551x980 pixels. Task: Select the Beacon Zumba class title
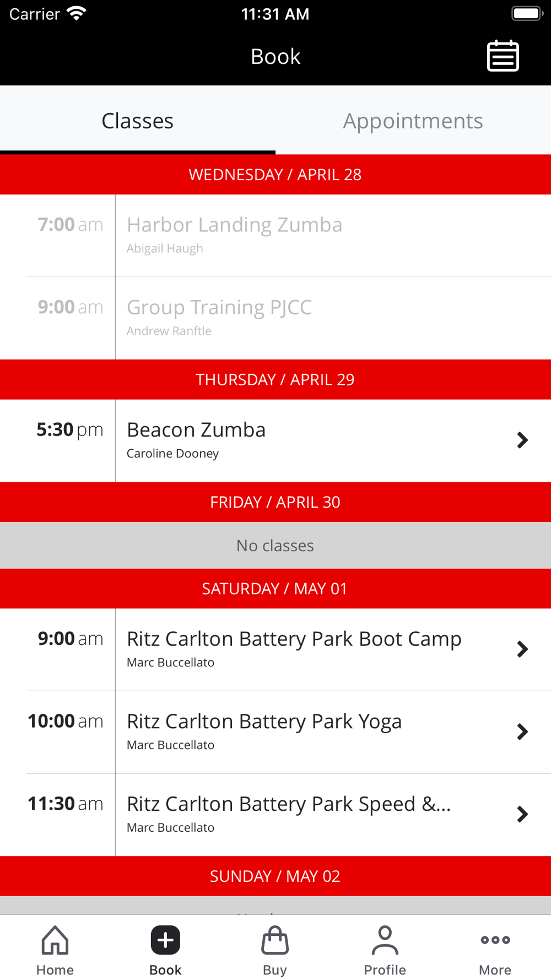(x=196, y=430)
